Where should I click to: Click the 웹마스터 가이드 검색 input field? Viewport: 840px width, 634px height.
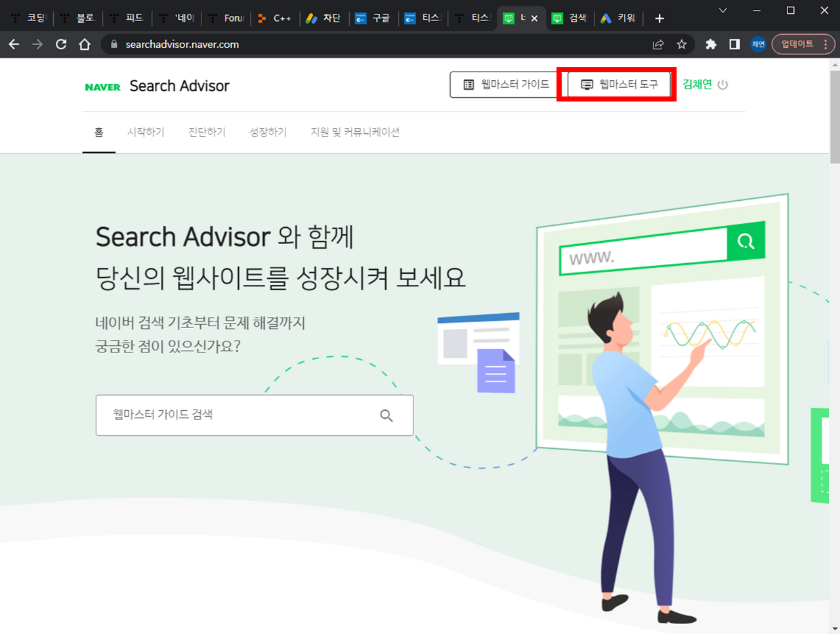[x=255, y=415]
